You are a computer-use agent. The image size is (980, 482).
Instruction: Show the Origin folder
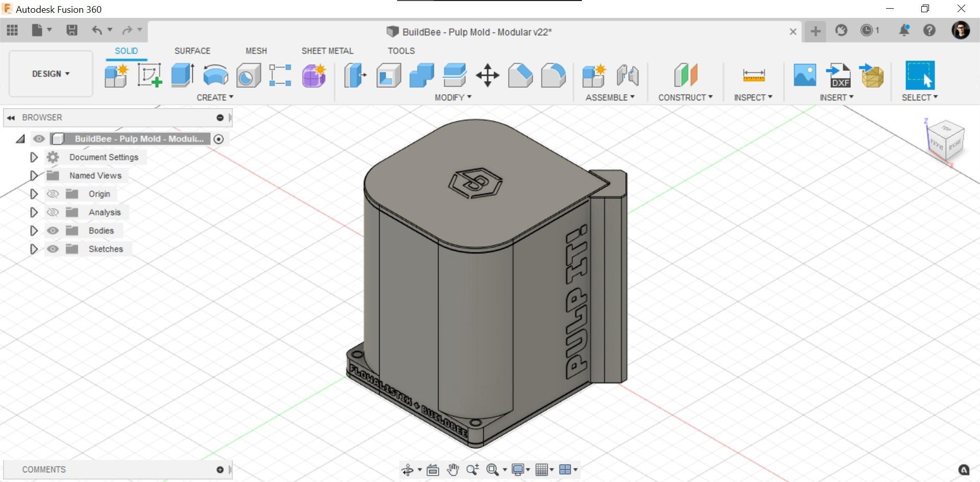(53, 194)
